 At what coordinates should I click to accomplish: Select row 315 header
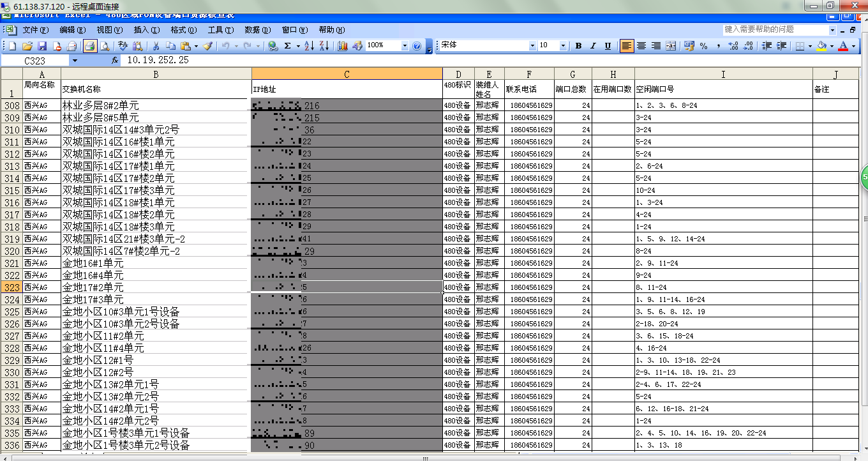[x=11, y=190]
